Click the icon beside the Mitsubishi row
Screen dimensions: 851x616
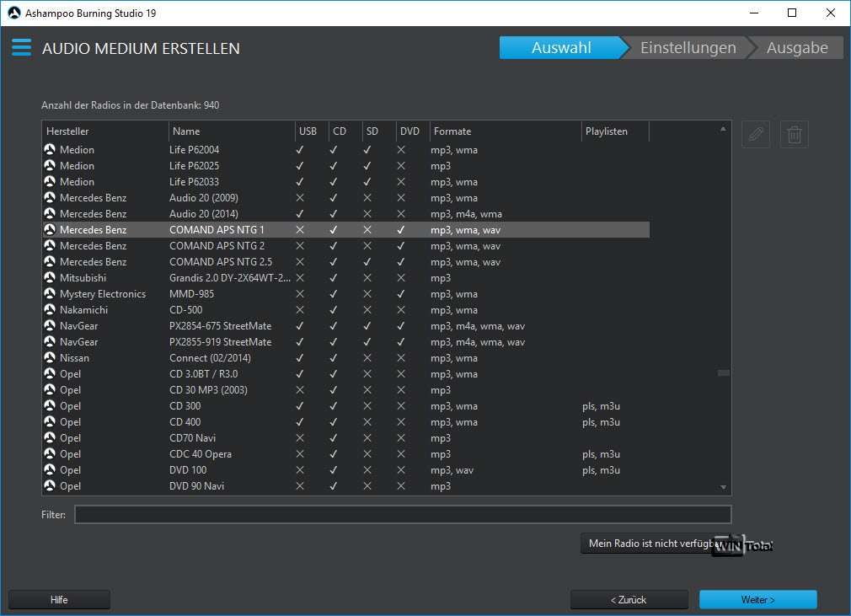(x=50, y=277)
